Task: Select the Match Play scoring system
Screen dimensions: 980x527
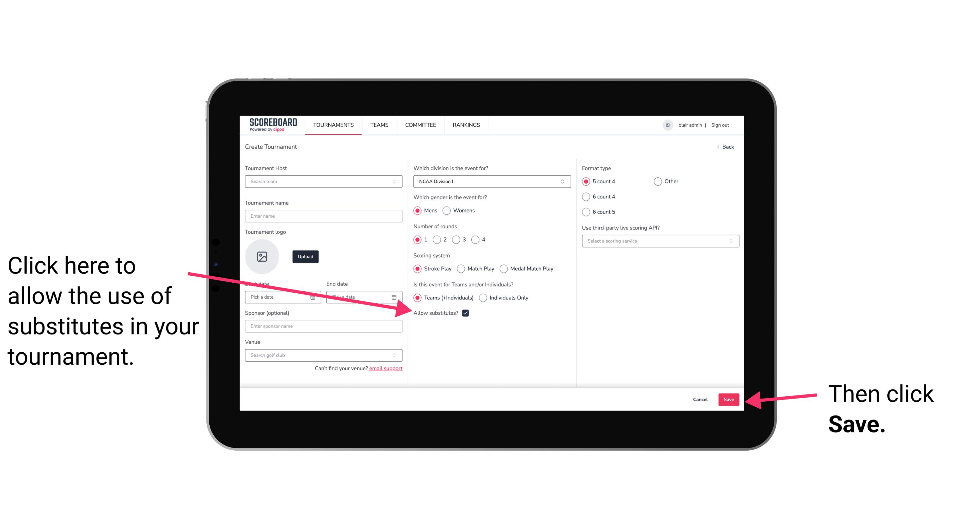Action: pyautogui.click(x=461, y=268)
